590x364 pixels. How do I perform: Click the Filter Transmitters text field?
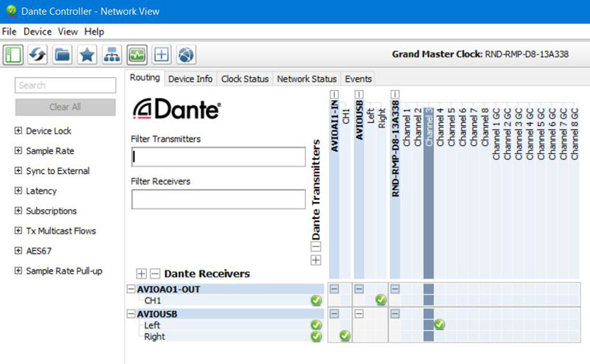point(218,157)
